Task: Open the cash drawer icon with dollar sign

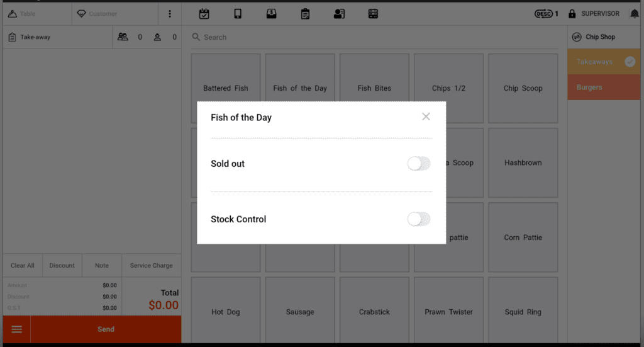Action: click(x=271, y=14)
